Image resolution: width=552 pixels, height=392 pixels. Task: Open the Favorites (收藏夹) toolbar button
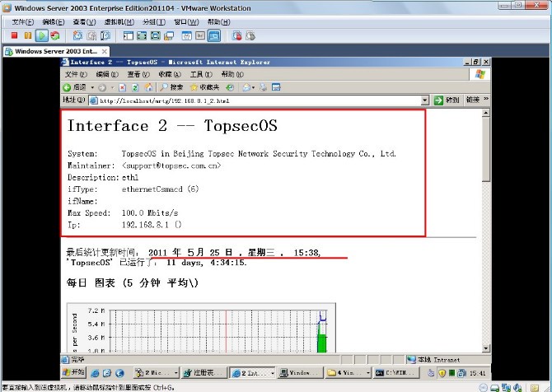click(204, 86)
